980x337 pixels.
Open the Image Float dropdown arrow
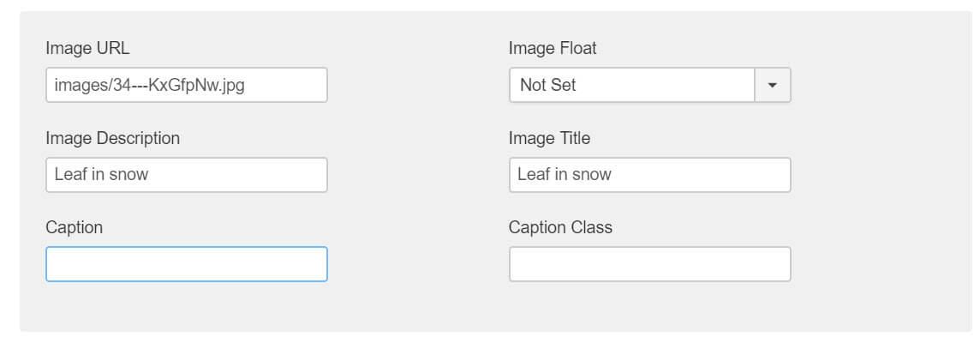click(x=773, y=85)
